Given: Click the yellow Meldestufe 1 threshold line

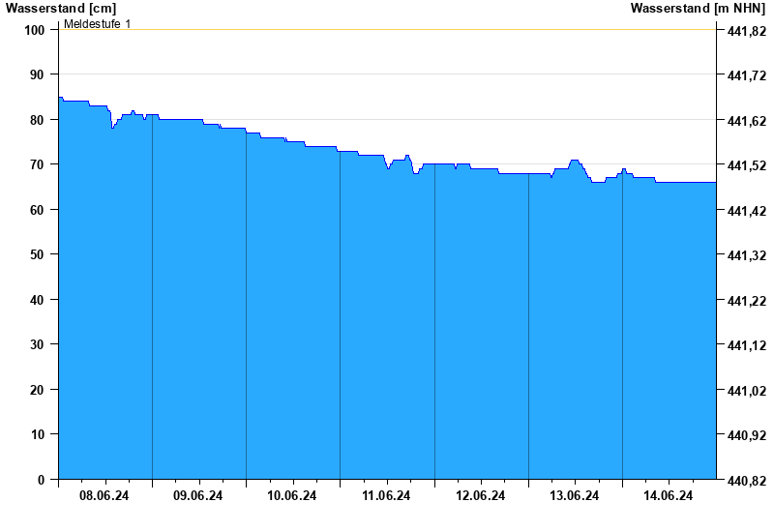Looking at the screenshot, I should click(x=387, y=30).
